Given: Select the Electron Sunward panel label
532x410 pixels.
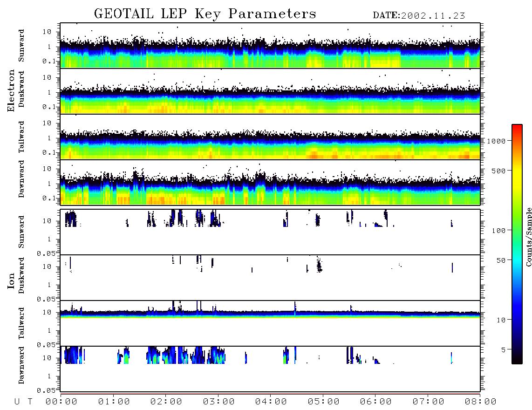Looking at the screenshot, I should tap(21, 46).
